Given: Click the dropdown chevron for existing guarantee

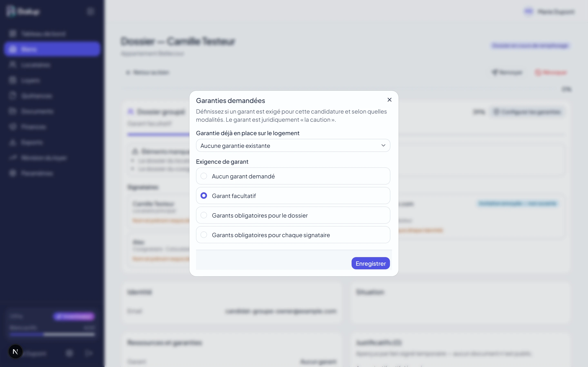Looking at the screenshot, I should point(383,145).
